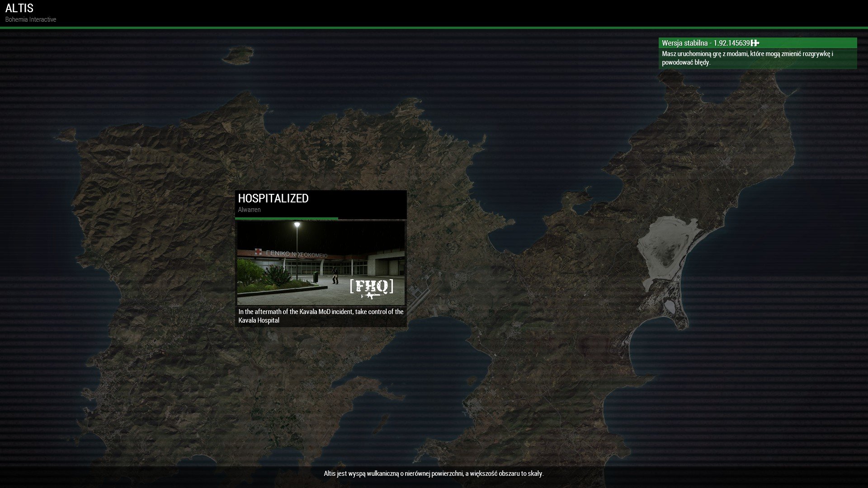Click the Altis volcanic island hint text
Viewport: 868px width, 488px height.
click(434, 474)
